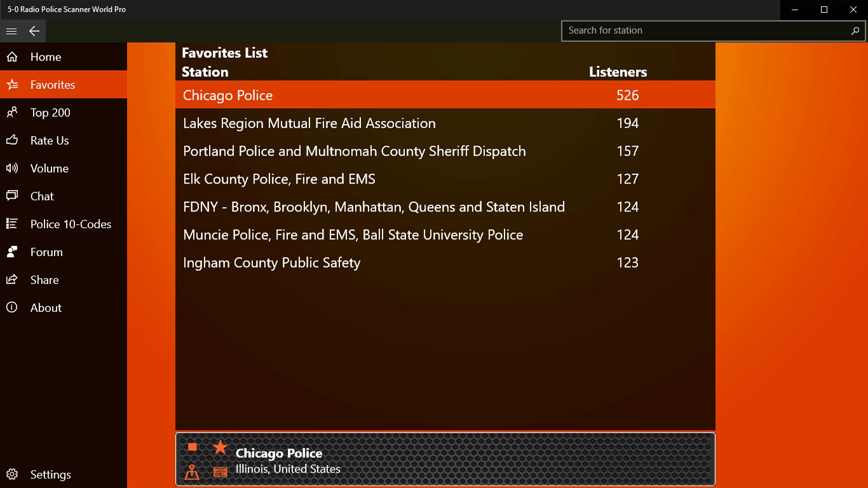868x488 pixels.
Task: Click the Listeners column header
Action: 618,72
